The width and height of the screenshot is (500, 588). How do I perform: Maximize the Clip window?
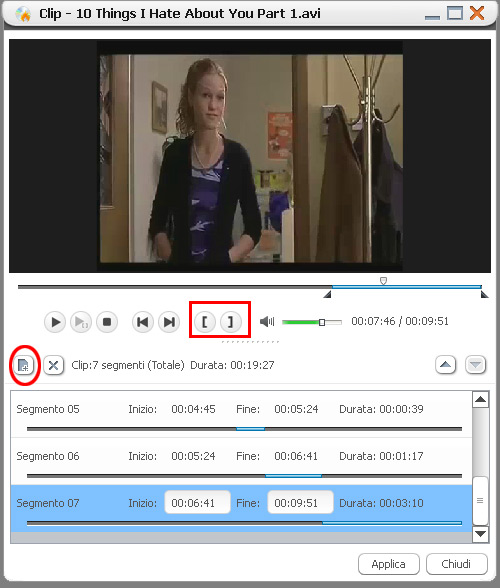point(455,13)
